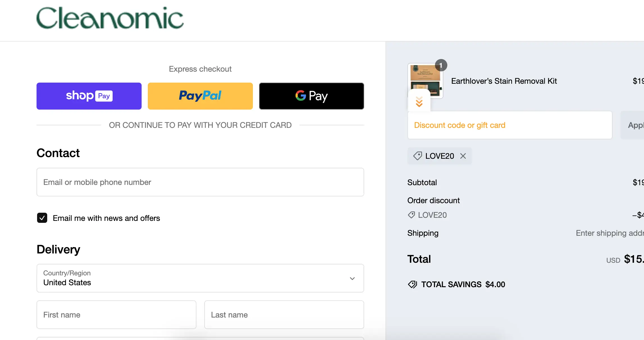Remove the LOVE20 discount code
This screenshot has height=340, width=644.
(463, 156)
